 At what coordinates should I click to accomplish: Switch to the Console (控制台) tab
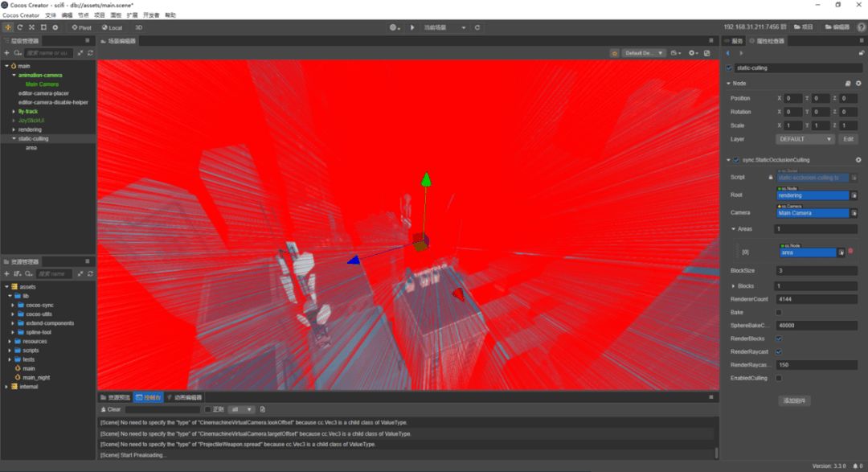pos(148,397)
